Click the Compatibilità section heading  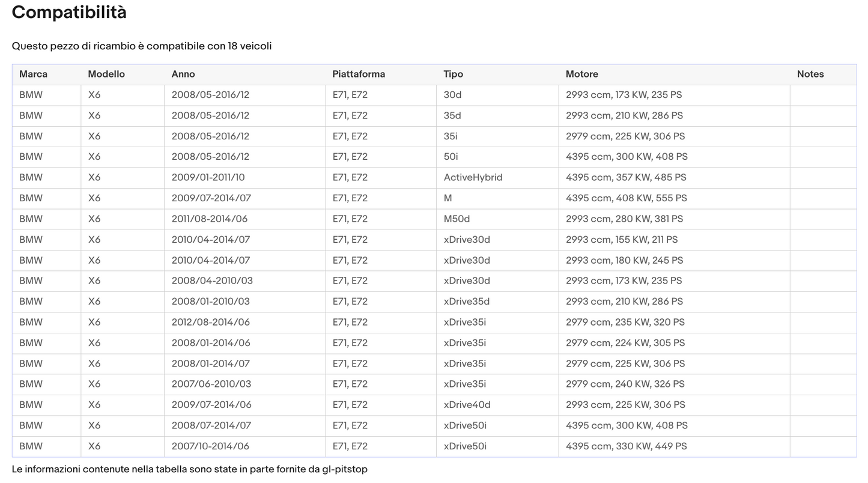69,13
